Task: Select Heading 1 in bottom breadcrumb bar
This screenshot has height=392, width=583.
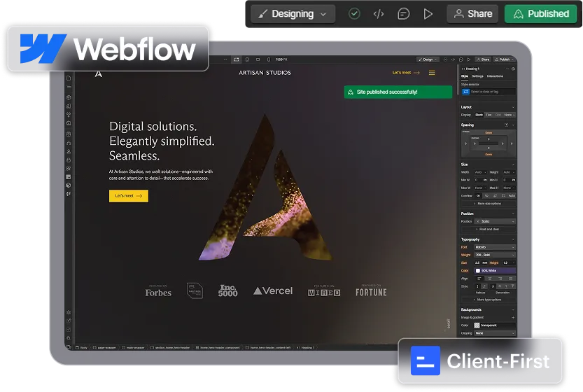Action: point(306,348)
